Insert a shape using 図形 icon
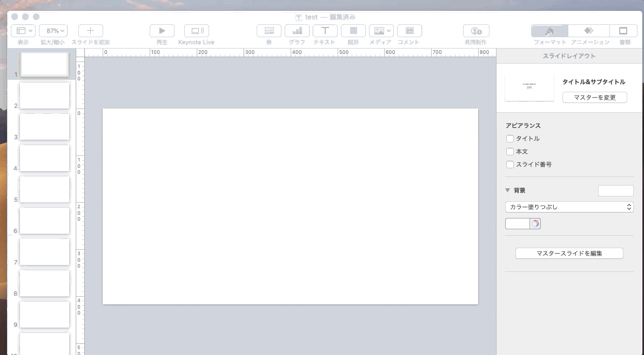 (353, 31)
